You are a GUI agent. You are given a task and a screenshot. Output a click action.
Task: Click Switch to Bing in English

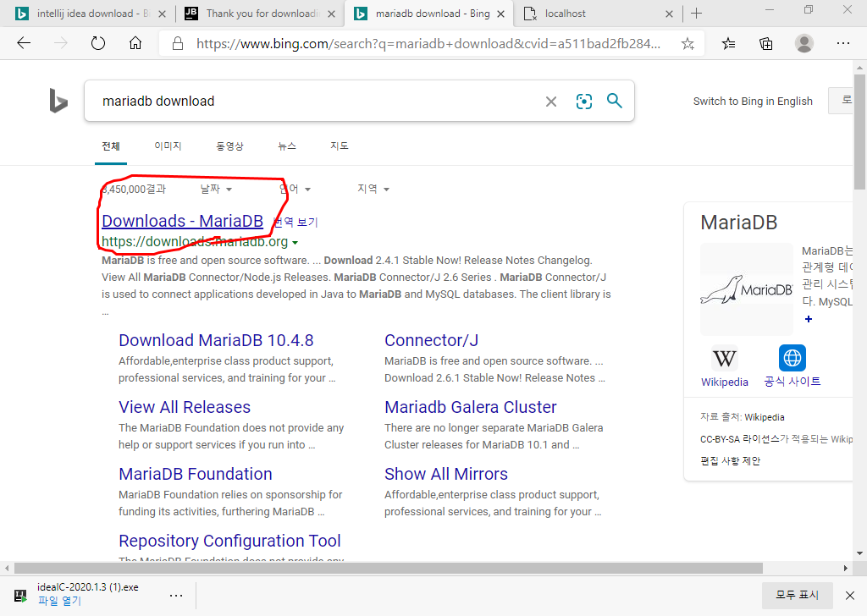point(753,101)
